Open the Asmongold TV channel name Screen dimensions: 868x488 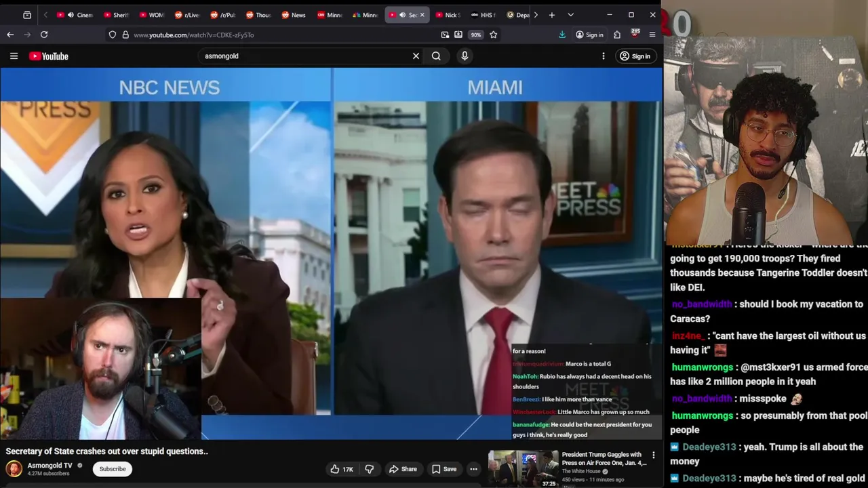[x=50, y=466]
